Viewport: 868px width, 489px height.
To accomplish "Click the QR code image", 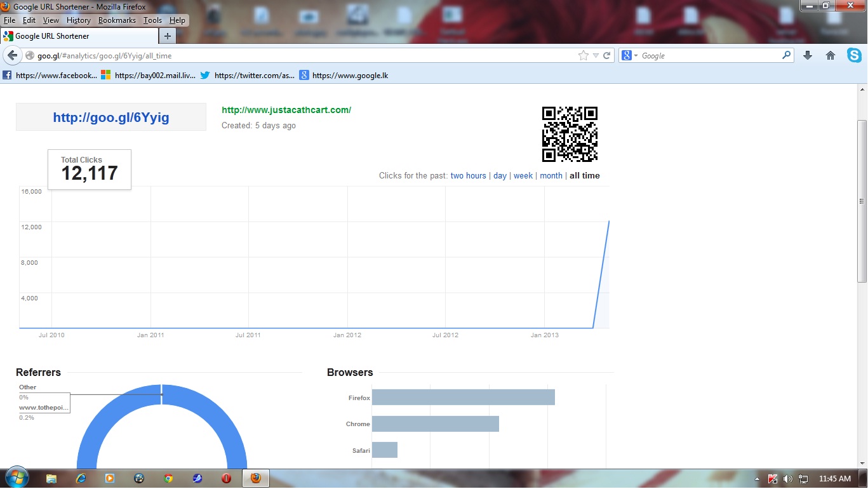I will [570, 134].
